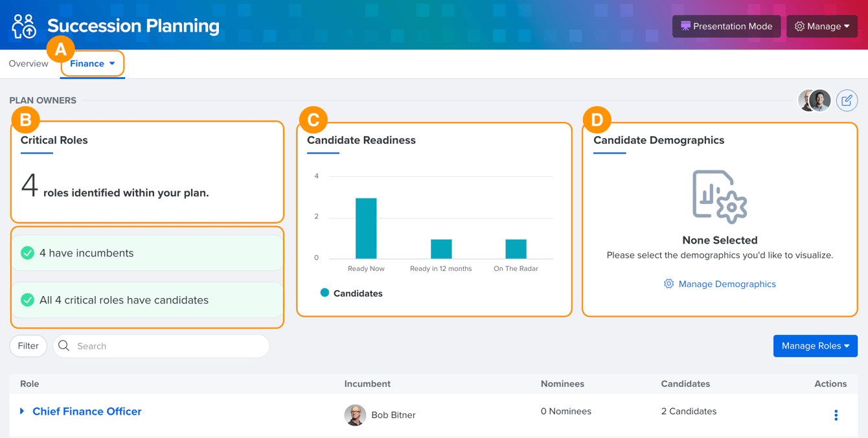868x438 pixels.
Task: Click the Presentation Mode button
Action: (x=726, y=27)
